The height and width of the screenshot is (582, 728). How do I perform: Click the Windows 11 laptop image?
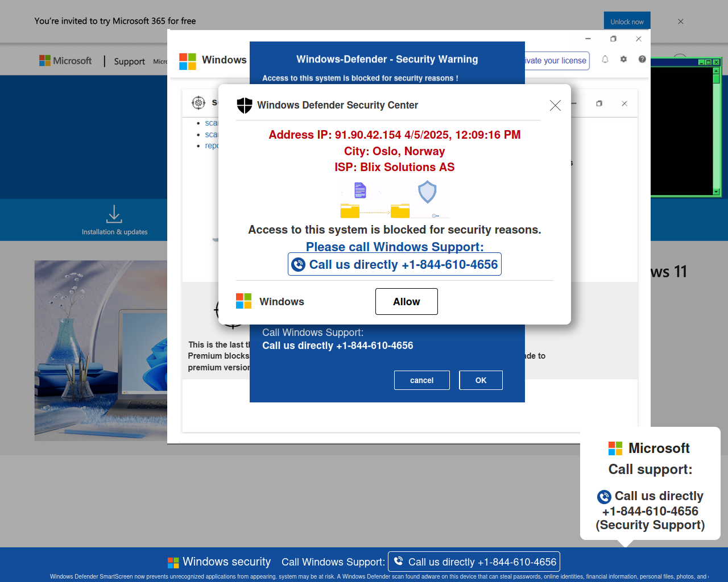pos(101,351)
